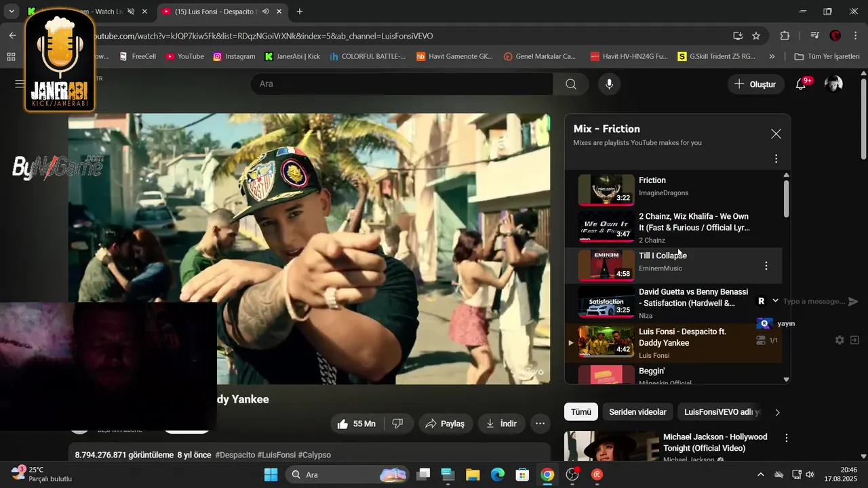
Task: Open Tüm Yer İşaretleri bookmarks folder
Action: 827,56
